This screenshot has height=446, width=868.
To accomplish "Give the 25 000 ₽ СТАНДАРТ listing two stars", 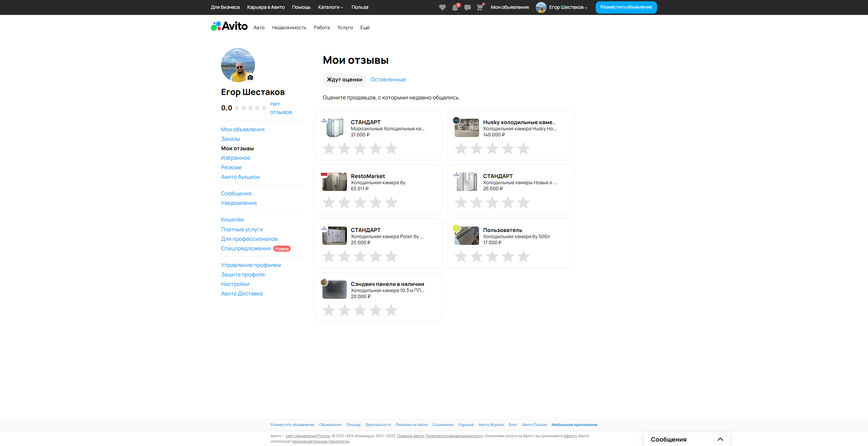I will point(344,256).
